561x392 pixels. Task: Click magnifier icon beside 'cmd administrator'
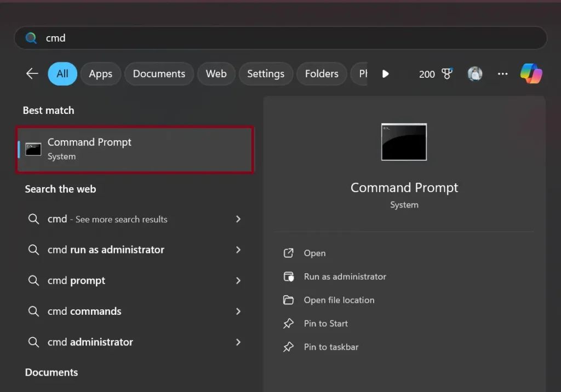click(x=33, y=342)
